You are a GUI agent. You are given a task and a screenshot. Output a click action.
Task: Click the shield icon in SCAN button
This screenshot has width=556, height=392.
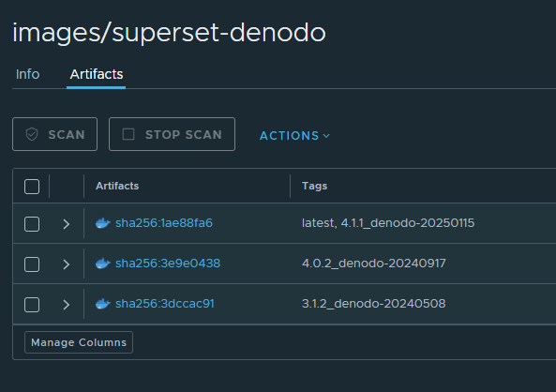(x=32, y=134)
